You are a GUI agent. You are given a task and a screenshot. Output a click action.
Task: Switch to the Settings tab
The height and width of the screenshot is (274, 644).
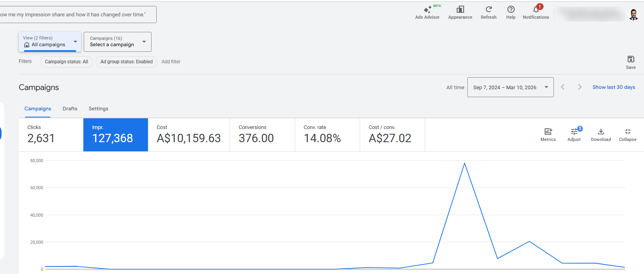point(98,109)
